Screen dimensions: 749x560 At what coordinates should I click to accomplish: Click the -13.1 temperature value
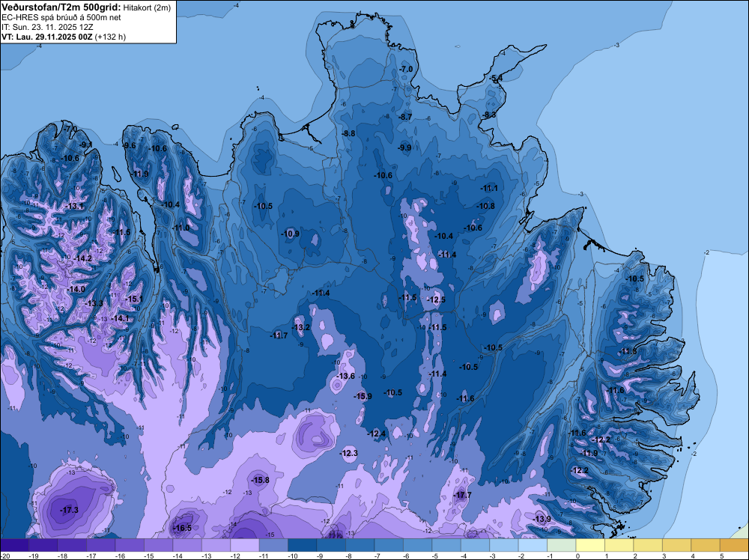(x=74, y=206)
